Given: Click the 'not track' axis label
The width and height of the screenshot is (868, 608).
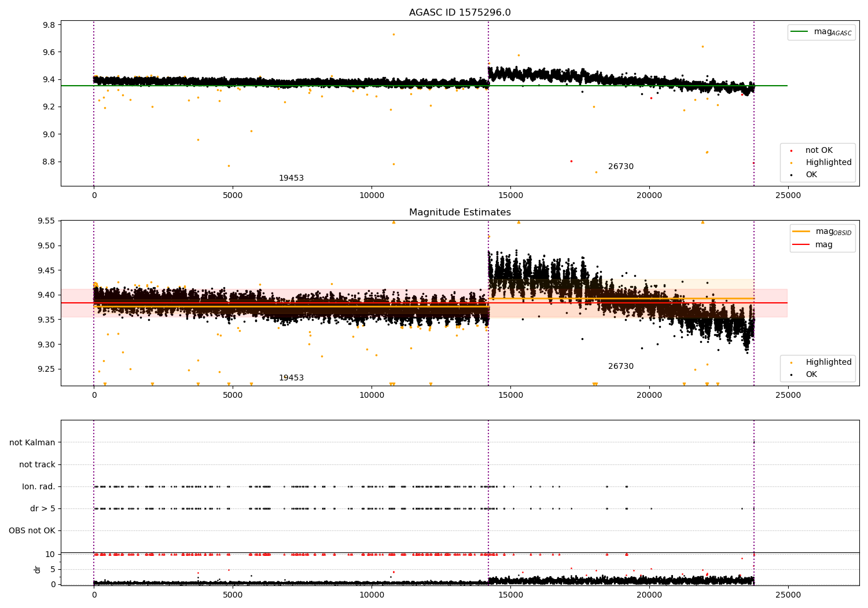Looking at the screenshot, I should pos(37,465).
